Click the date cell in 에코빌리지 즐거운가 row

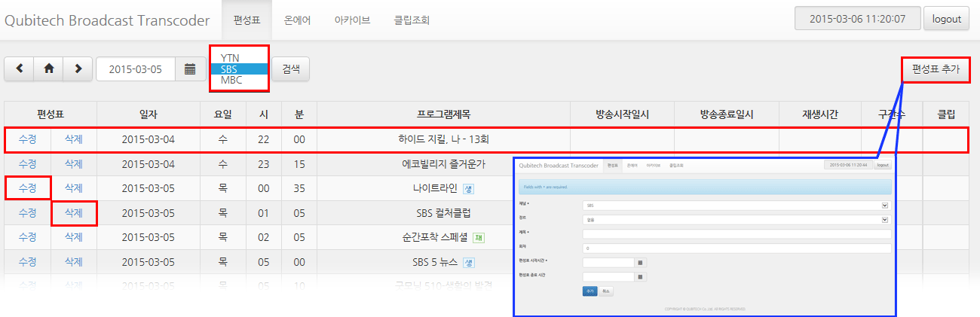coord(149,164)
